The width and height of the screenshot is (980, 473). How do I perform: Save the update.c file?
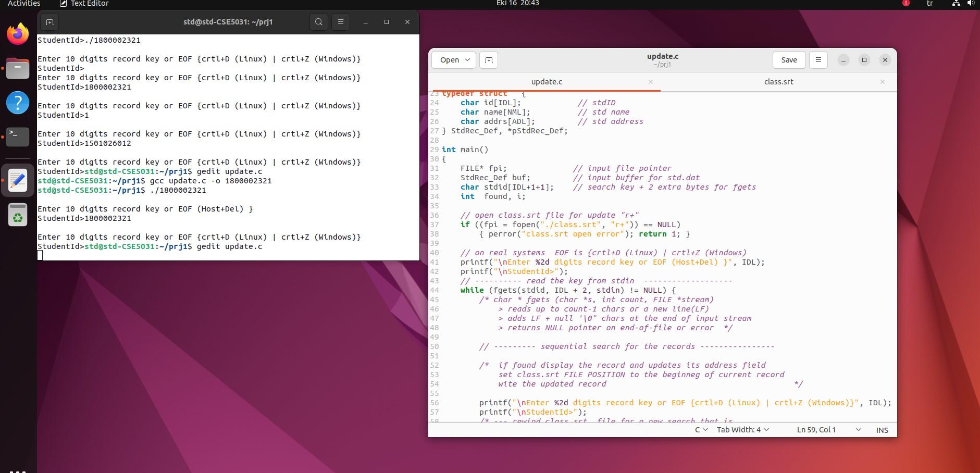coord(788,60)
